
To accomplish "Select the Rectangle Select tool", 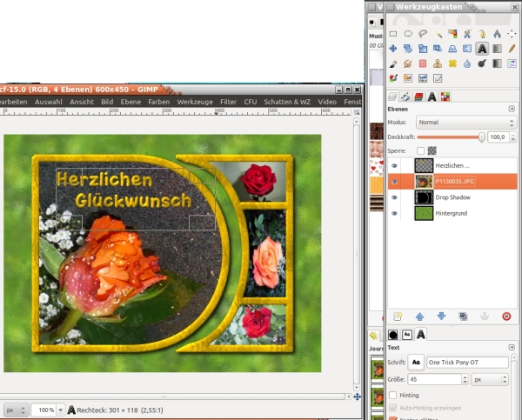I will pyautogui.click(x=393, y=34).
